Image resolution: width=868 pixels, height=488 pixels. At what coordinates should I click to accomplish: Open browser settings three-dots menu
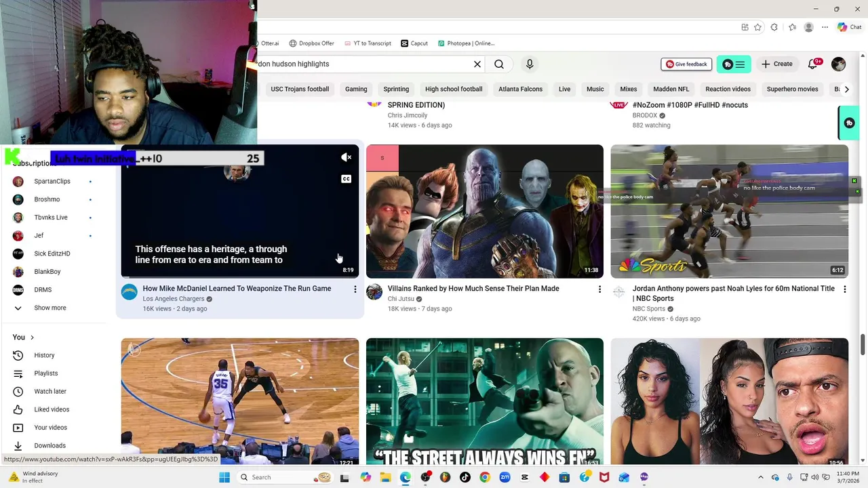click(x=825, y=27)
